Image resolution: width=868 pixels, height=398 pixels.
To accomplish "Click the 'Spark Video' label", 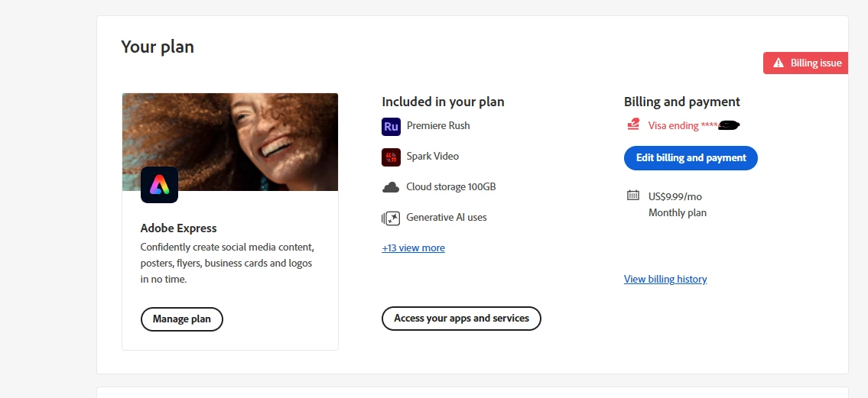I will pos(432,157).
